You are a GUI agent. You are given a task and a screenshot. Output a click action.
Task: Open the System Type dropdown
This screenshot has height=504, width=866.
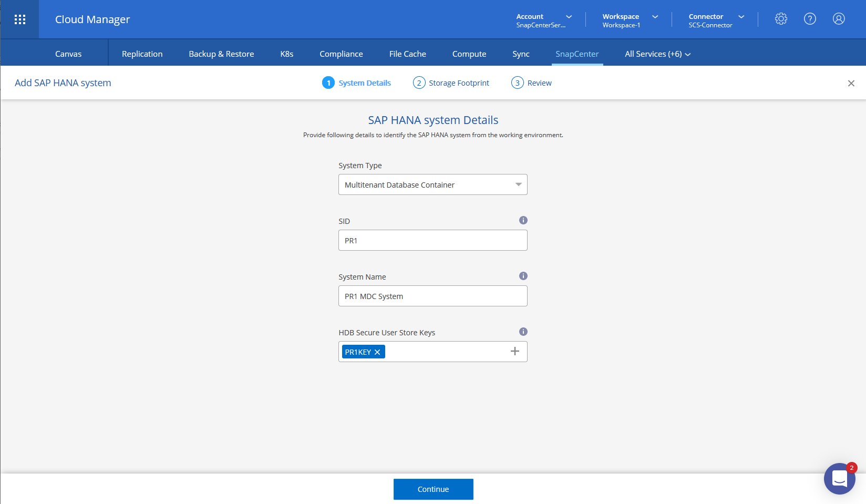(433, 184)
